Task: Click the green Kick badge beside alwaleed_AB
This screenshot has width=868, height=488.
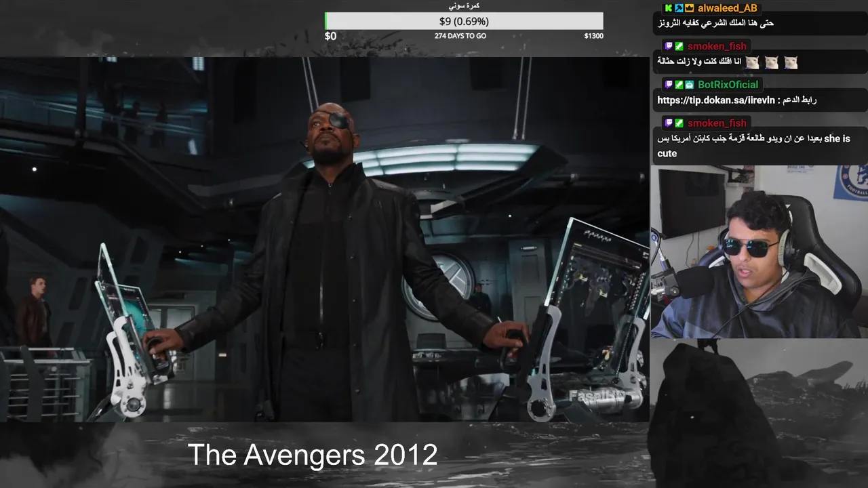Action: [668, 9]
